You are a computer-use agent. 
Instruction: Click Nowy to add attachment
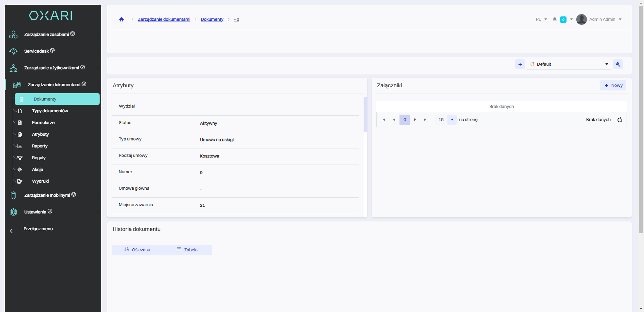point(613,85)
